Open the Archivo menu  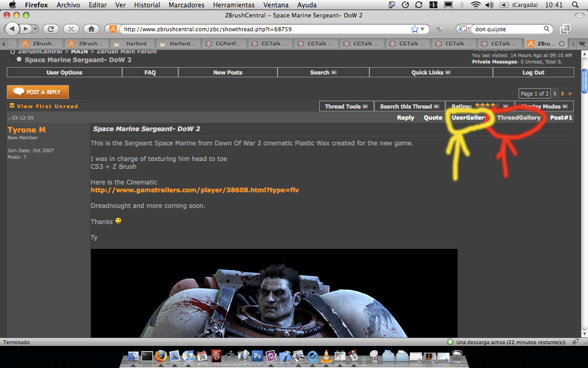[x=68, y=5]
